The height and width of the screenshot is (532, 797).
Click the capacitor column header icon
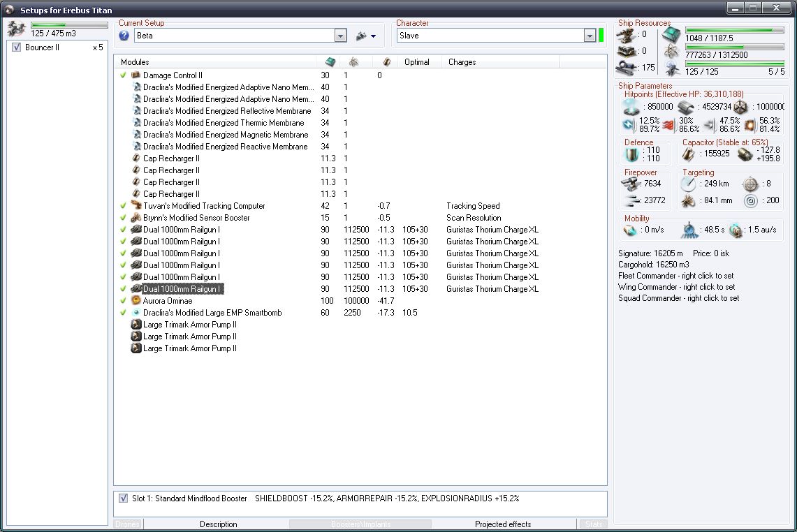click(x=387, y=62)
